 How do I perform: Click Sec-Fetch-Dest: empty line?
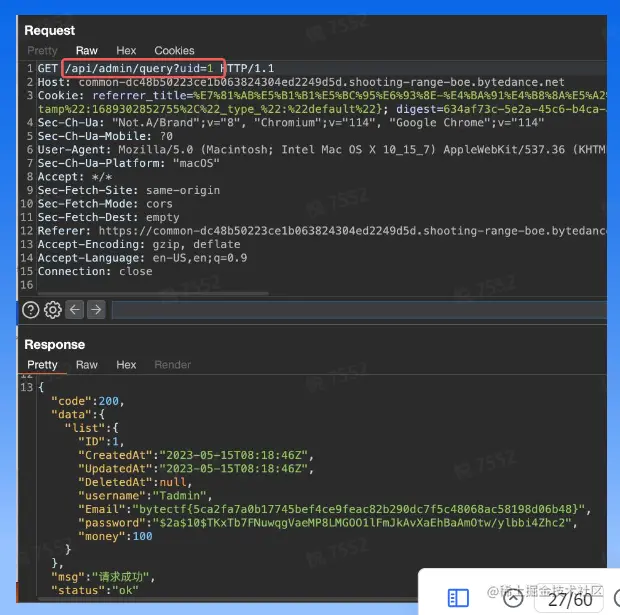point(108,218)
